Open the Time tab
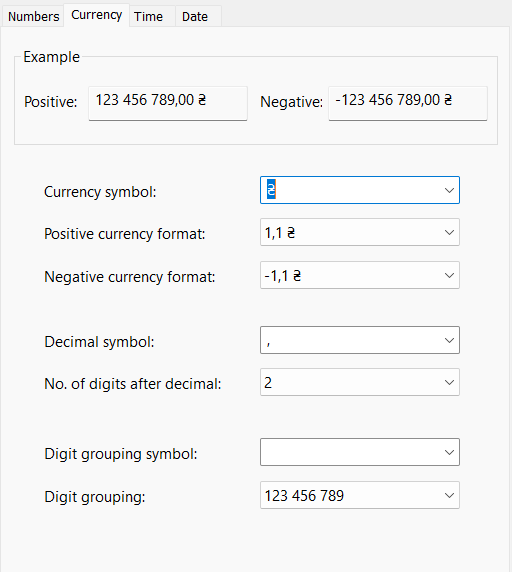The height and width of the screenshot is (572, 512). pyautogui.click(x=148, y=16)
